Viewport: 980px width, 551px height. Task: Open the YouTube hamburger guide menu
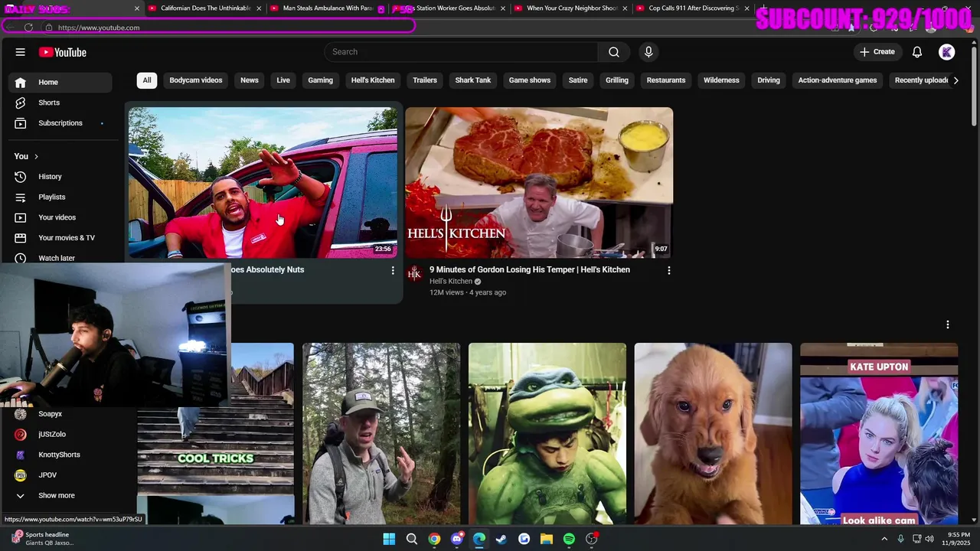21,52
